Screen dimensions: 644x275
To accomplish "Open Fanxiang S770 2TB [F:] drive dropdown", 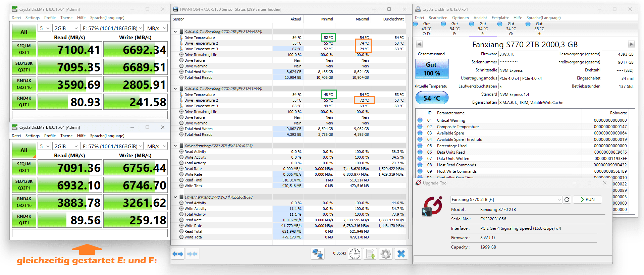I will coord(506,200).
